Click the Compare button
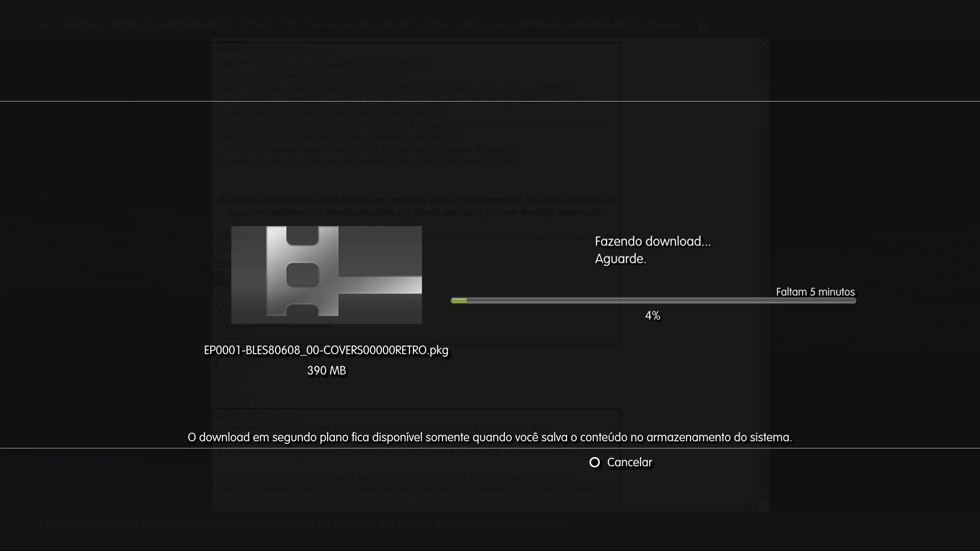The width and height of the screenshot is (980, 551). pos(230,401)
